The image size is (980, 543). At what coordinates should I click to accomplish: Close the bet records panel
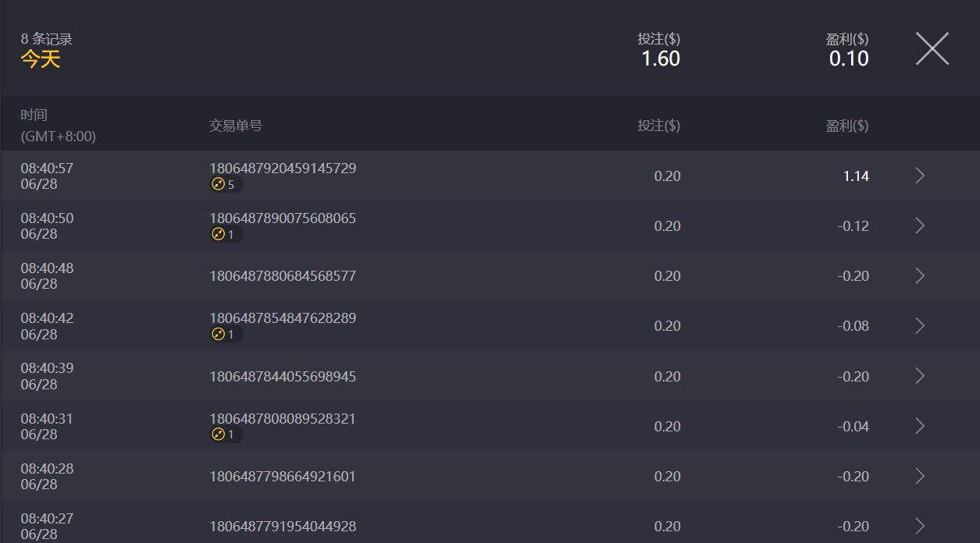coord(932,49)
